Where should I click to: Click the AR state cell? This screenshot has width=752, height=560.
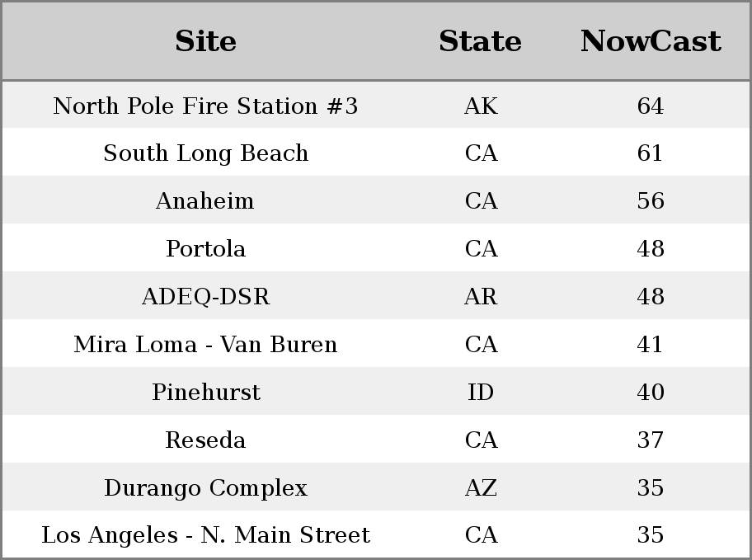pyautogui.click(x=481, y=297)
